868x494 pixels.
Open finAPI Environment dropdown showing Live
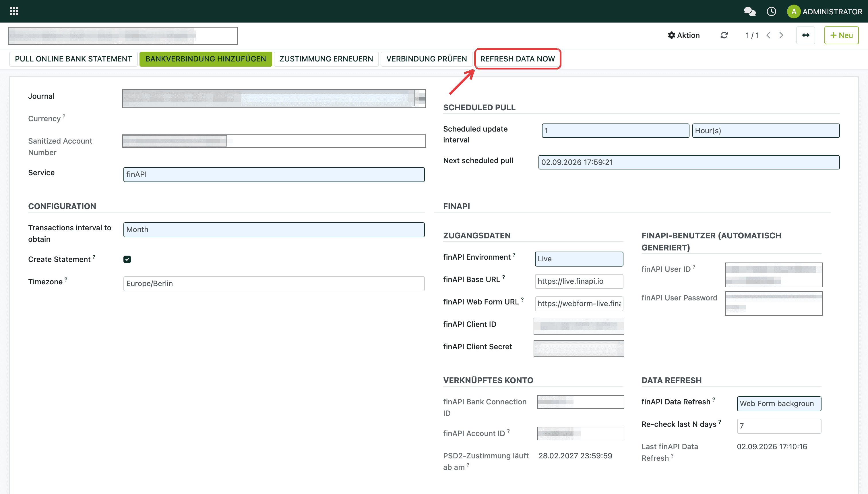tap(579, 259)
